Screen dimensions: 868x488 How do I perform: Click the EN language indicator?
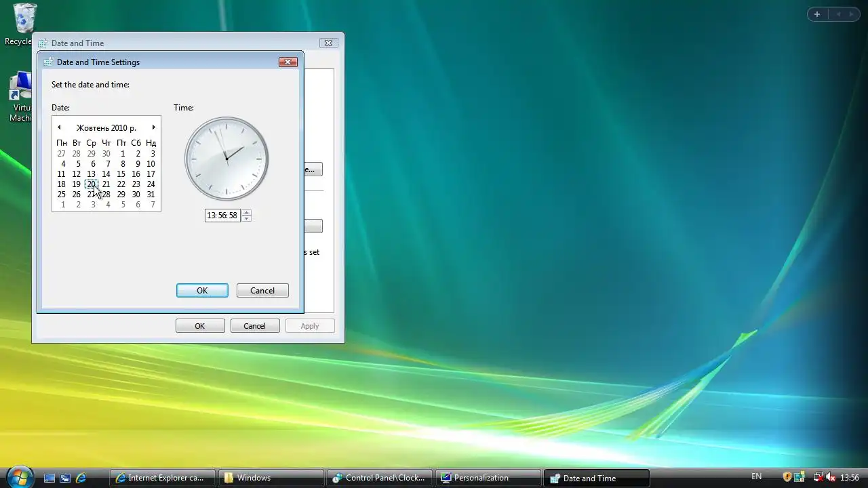(757, 477)
